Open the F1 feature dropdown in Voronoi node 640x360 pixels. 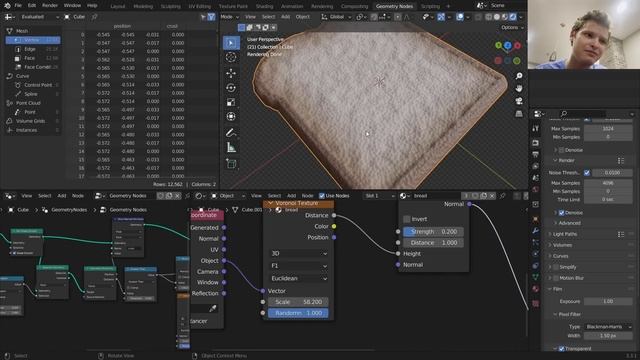click(x=299, y=266)
